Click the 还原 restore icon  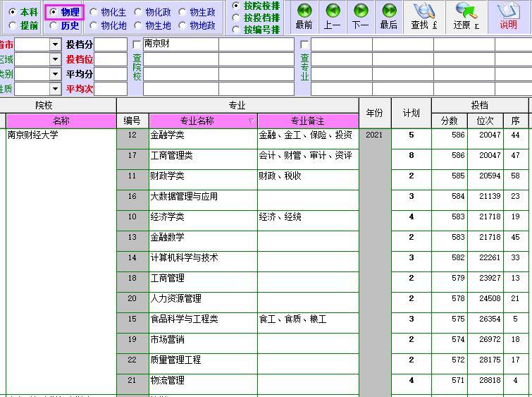[466, 17]
